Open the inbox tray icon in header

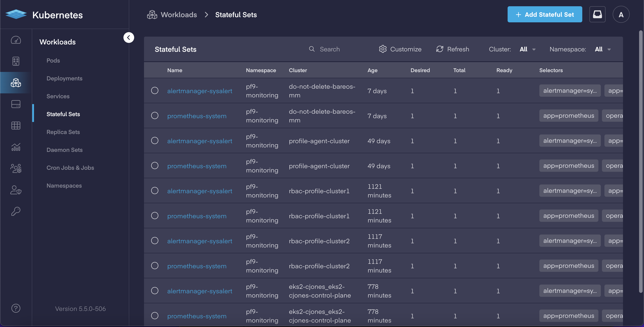597,15
